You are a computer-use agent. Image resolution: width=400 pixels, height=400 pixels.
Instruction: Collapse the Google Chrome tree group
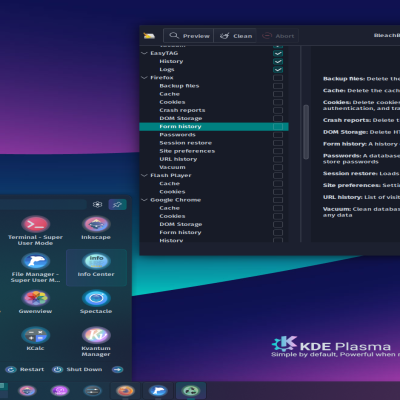(x=144, y=200)
